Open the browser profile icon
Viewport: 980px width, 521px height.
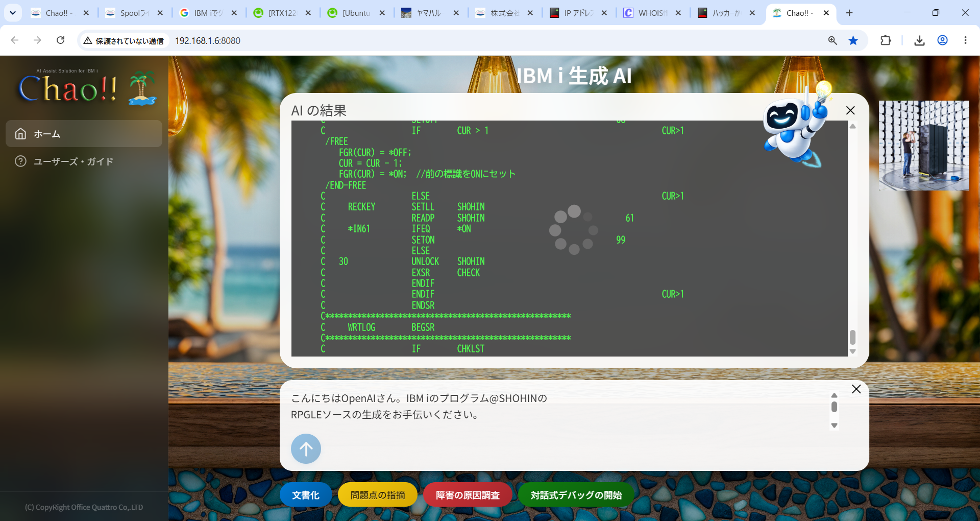(x=942, y=40)
